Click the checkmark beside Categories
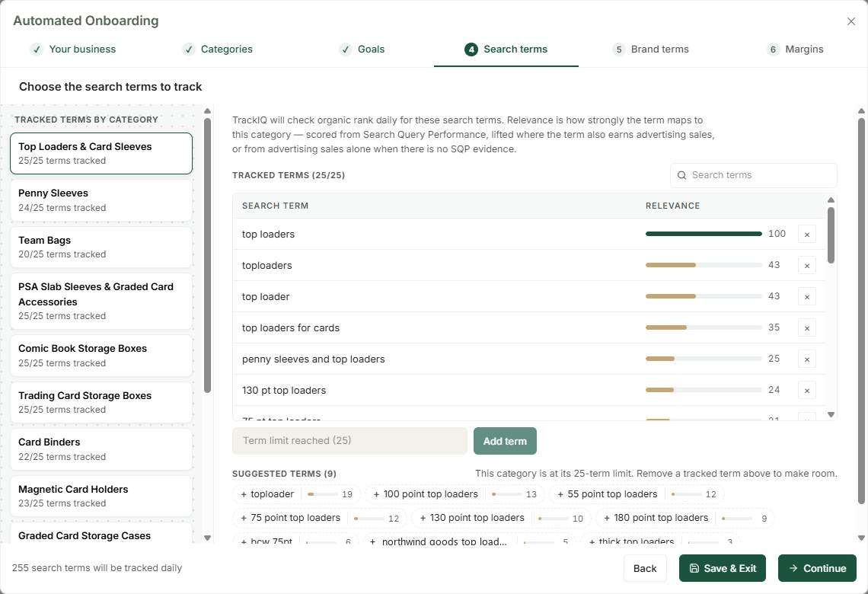The height and width of the screenshot is (594, 868). pos(189,49)
